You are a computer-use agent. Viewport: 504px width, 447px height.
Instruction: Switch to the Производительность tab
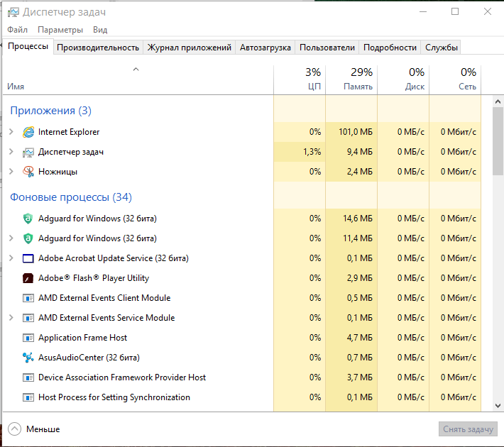point(98,48)
